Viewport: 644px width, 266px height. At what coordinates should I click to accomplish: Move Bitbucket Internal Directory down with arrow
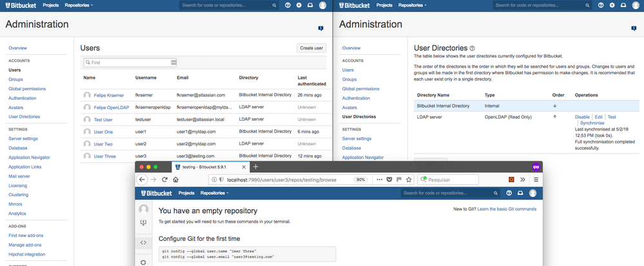pos(555,106)
